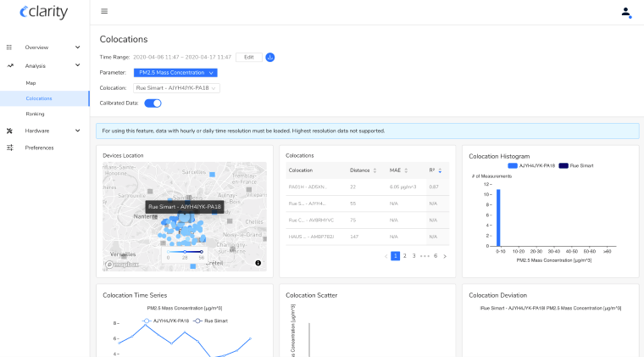Click the map info icon
644x357 pixels.
point(258,263)
